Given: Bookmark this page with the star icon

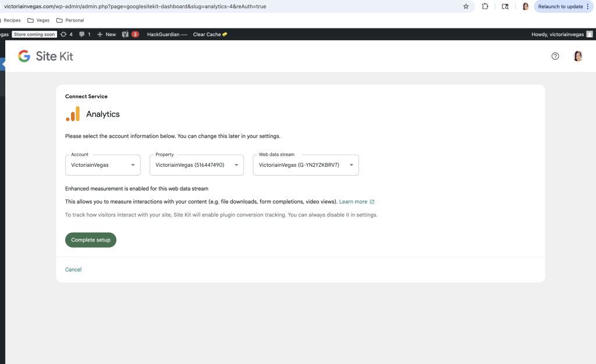Looking at the screenshot, I should point(466,6).
